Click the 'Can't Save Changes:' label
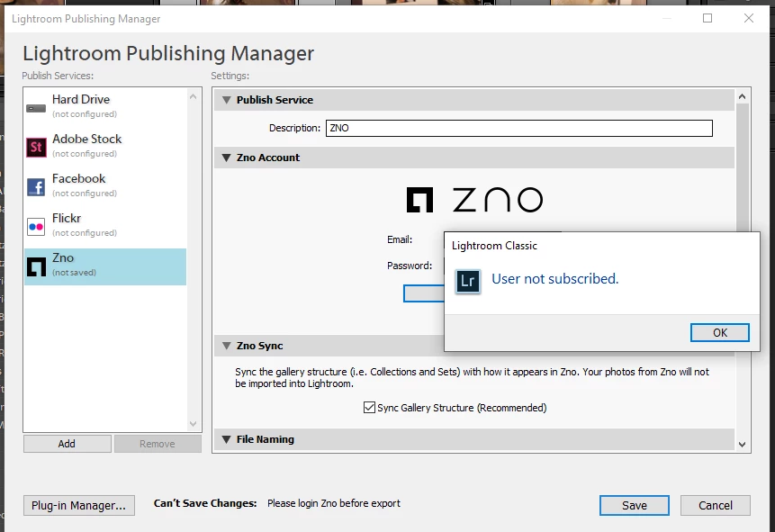This screenshot has width=775, height=532. point(205,503)
